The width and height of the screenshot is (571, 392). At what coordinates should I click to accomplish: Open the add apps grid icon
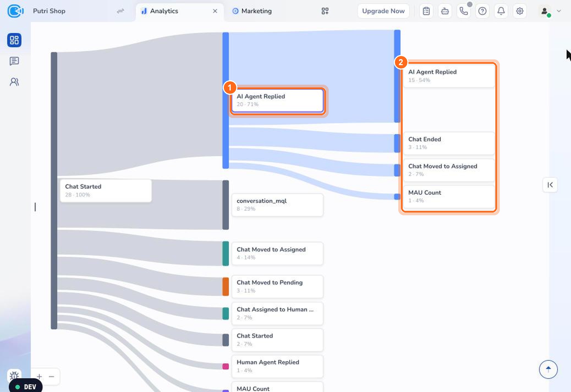click(x=325, y=11)
